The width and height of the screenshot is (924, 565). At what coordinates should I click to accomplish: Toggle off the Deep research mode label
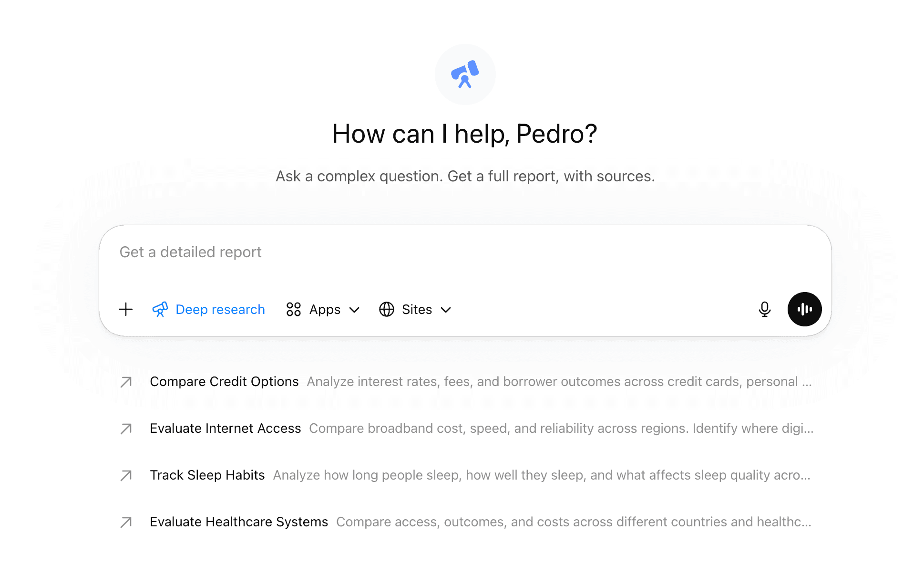pyautogui.click(x=220, y=309)
